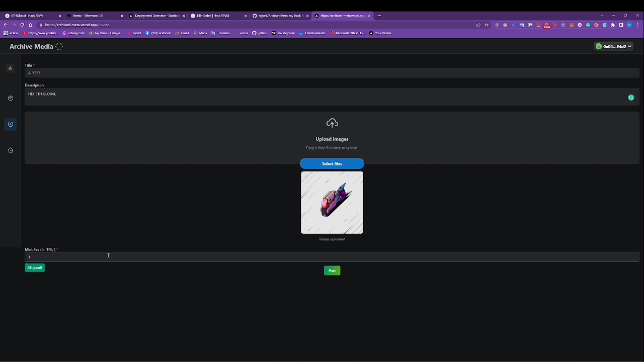
Task: Click the dotted loading circle beside Archive Media
Action: point(59,46)
